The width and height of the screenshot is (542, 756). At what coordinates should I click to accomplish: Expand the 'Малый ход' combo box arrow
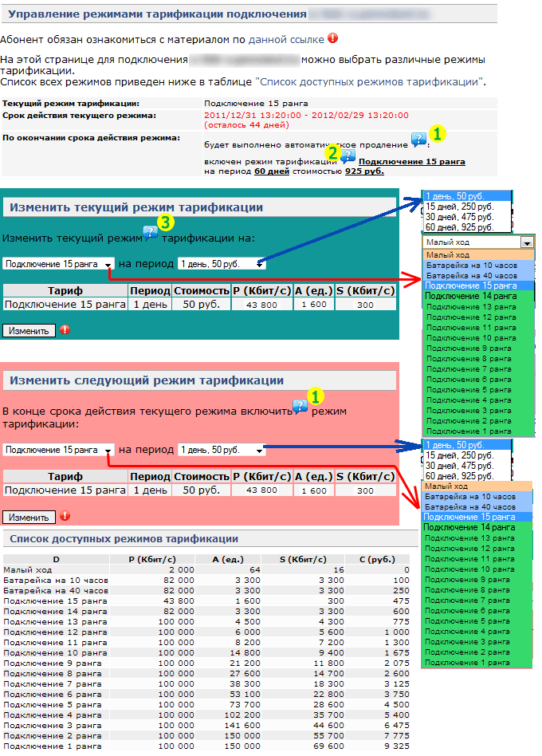527,242
